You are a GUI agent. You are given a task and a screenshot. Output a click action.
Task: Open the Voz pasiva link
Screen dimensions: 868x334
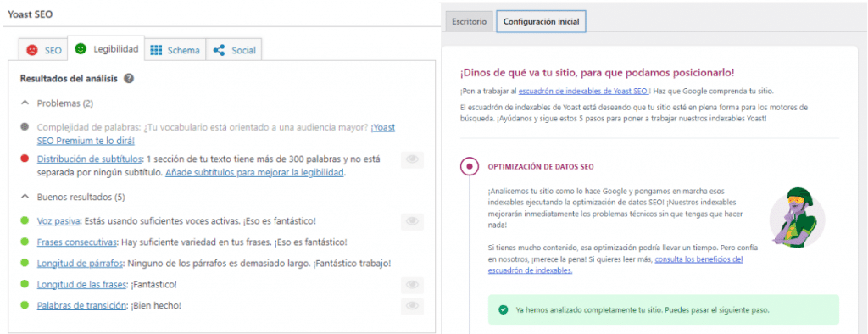[x=58, y=221]
